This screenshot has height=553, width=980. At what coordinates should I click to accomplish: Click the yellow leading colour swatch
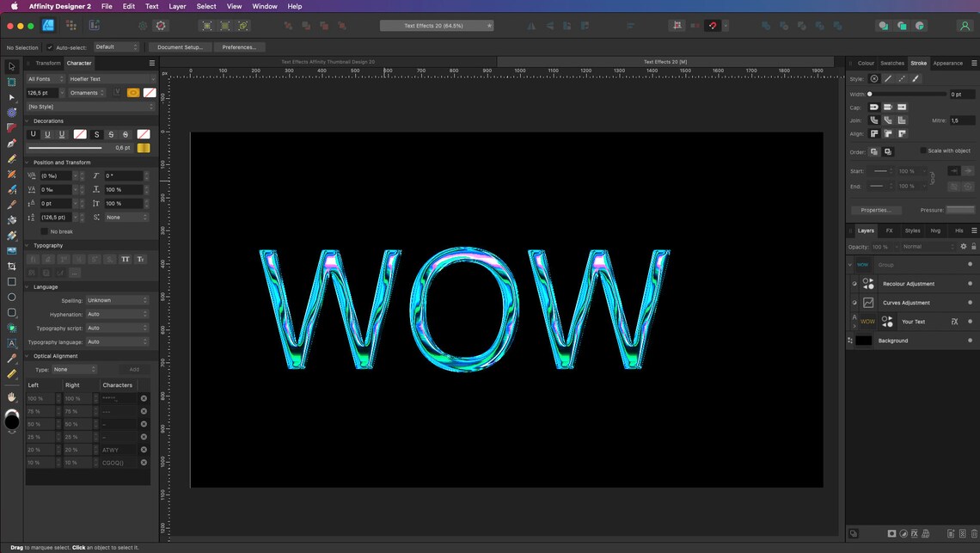point(144,147)
